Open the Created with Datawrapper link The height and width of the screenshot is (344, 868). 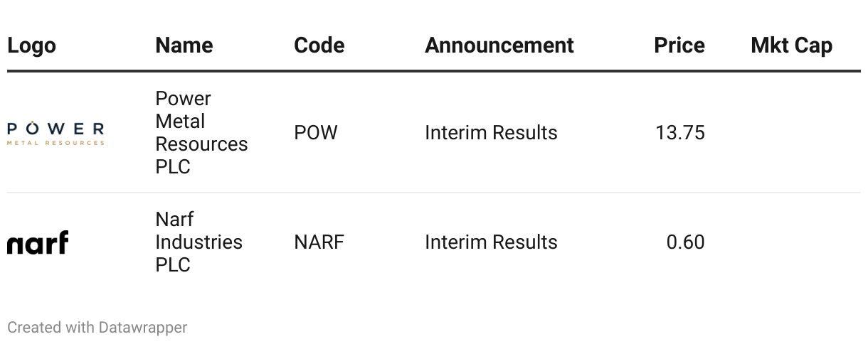(x=97, y=328)
